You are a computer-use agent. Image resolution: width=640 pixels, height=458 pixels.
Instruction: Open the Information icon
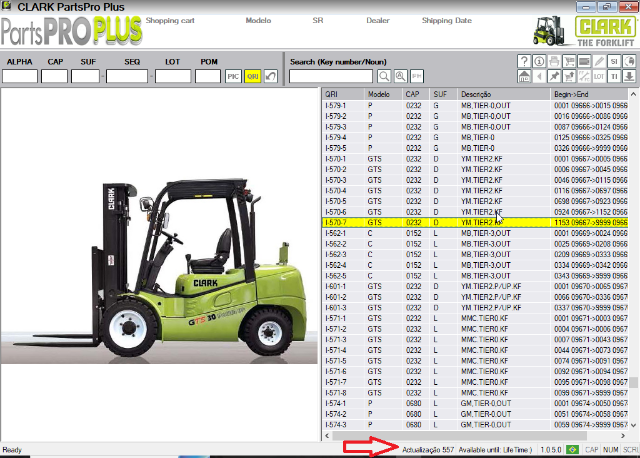pyautogui.click(x=539, y=61)
